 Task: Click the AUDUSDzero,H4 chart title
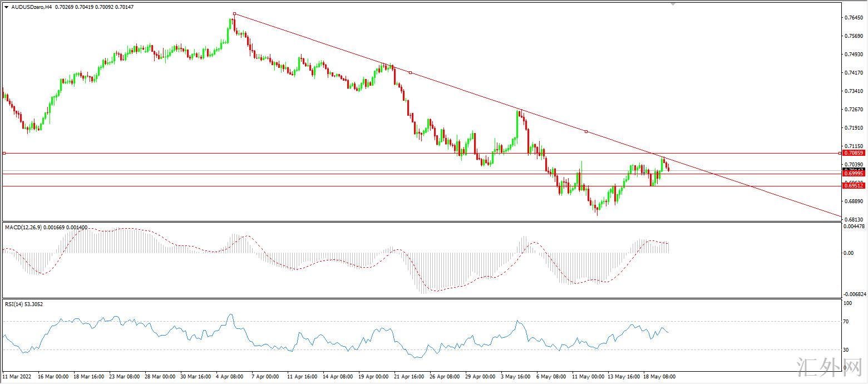(x=32, y=7)
